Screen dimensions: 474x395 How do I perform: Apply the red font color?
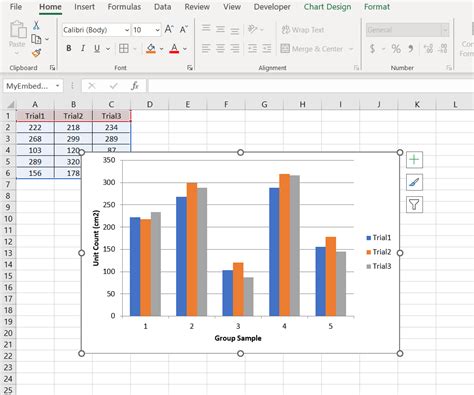174,49
